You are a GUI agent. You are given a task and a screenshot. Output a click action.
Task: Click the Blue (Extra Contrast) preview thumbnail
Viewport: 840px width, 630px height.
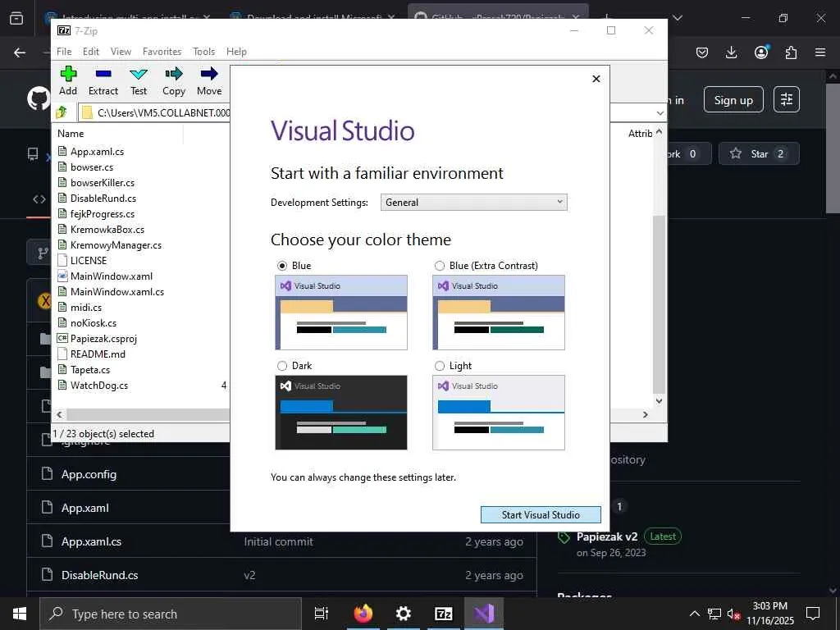tap(498, 313)
